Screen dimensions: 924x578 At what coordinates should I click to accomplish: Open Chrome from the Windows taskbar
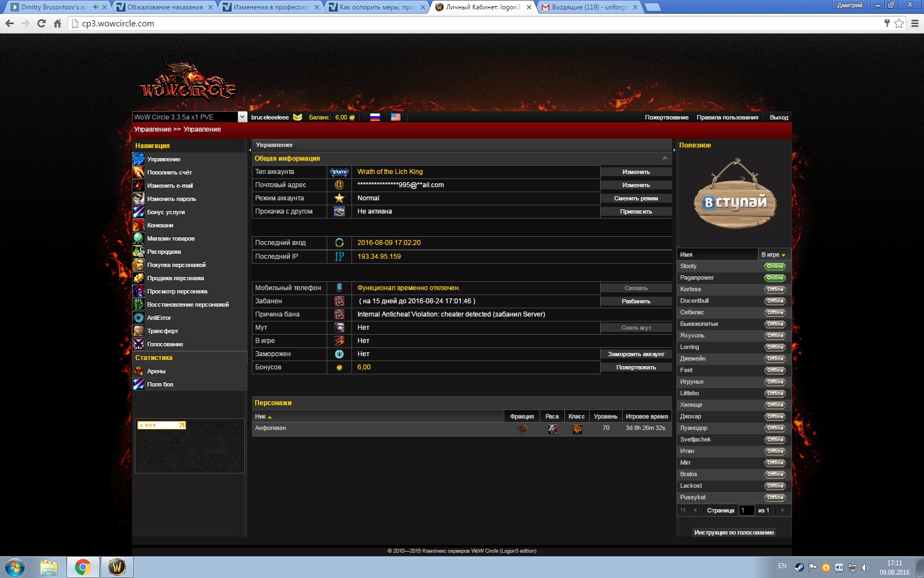coord(83,567)
